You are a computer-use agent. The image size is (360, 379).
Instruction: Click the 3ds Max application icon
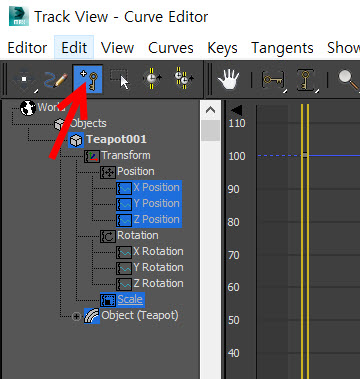tap(19, 17)
